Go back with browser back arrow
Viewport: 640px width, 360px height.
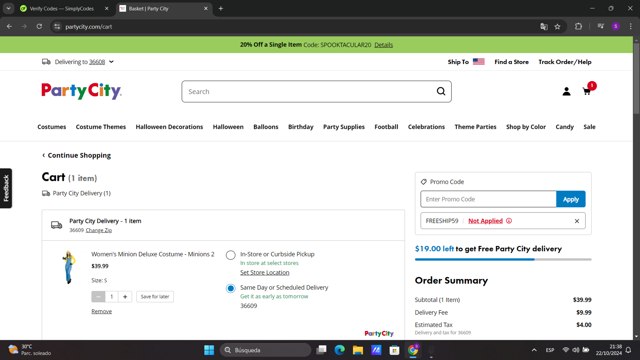9,27
